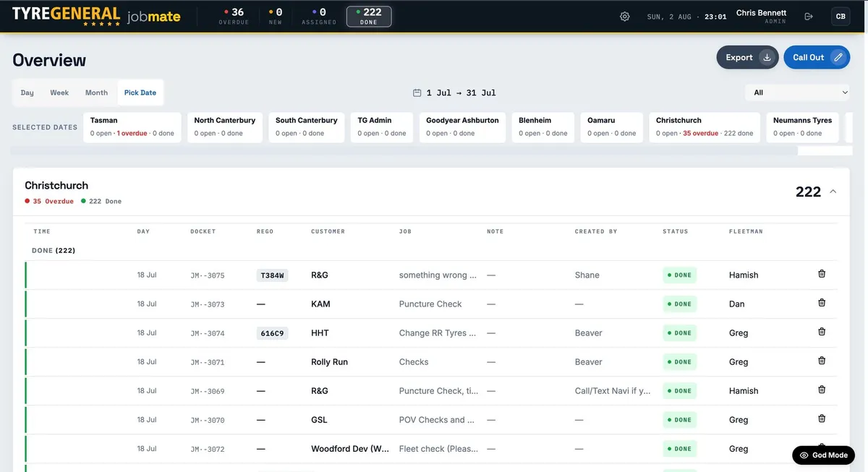This screenshot has height=472, width=868.
Task: Delete job JM--3075 with trash icon
Action: coord(822,274)
